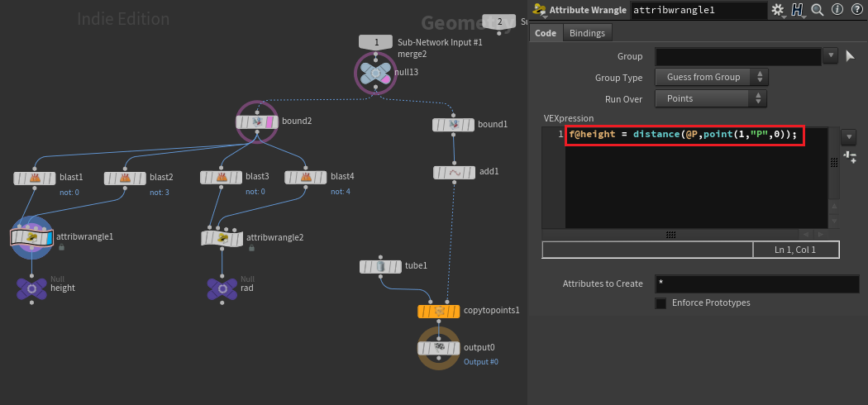This screenshot has width=868, height=405.
Task: Open Run Over dropdown
Action: [711, 98]
